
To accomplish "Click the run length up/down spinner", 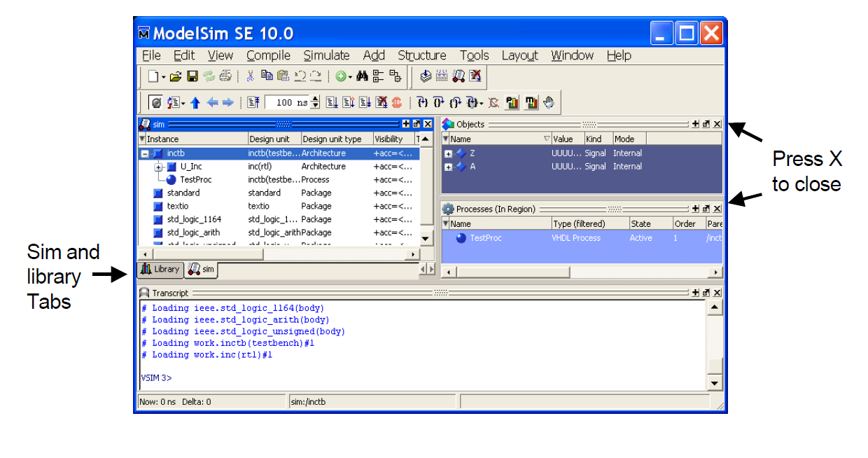I will [x=315, y=102].
